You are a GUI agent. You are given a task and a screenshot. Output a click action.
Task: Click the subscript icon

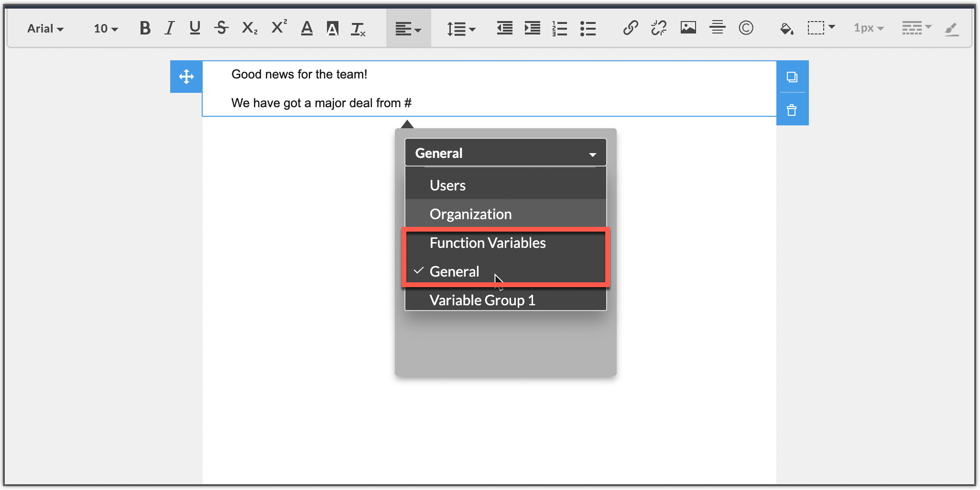coord(250,28)
